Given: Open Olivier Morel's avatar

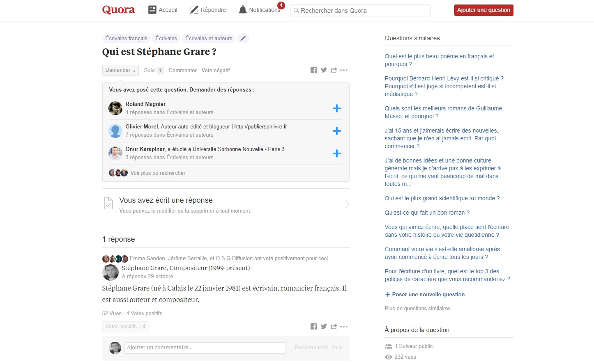Looking at the screenshot, I should pos(115,131).
